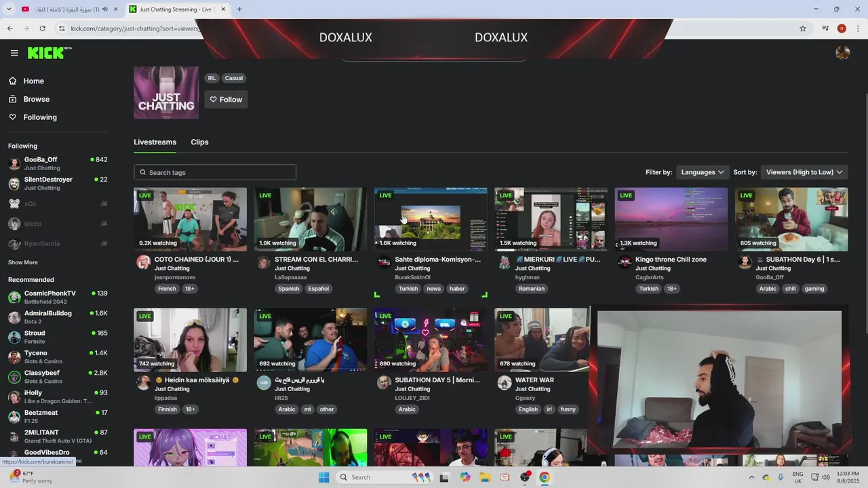Open STREAM CON EL CHARRI thumbnail
Viewport: 868px width, 488px height.
pos(311,220)
